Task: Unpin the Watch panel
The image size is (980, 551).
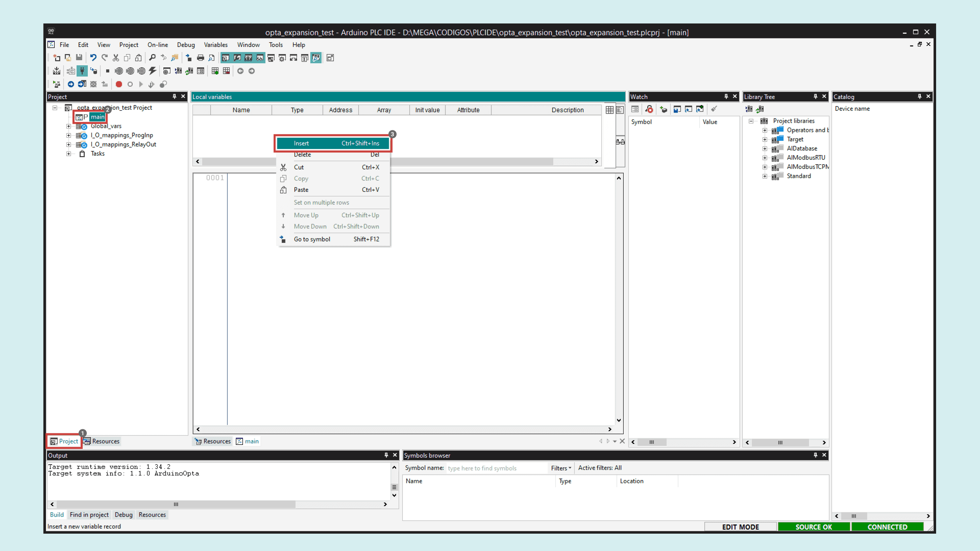Action: (726, 96)
